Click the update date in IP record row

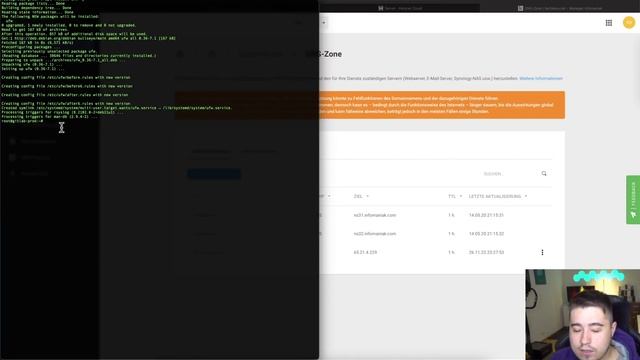click(x=486, y=253)
